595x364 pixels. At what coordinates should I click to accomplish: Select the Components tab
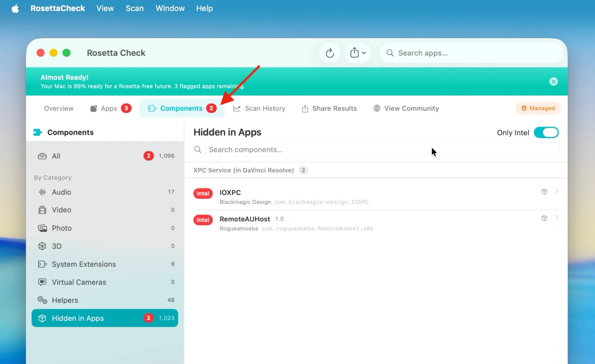(182, 108)
